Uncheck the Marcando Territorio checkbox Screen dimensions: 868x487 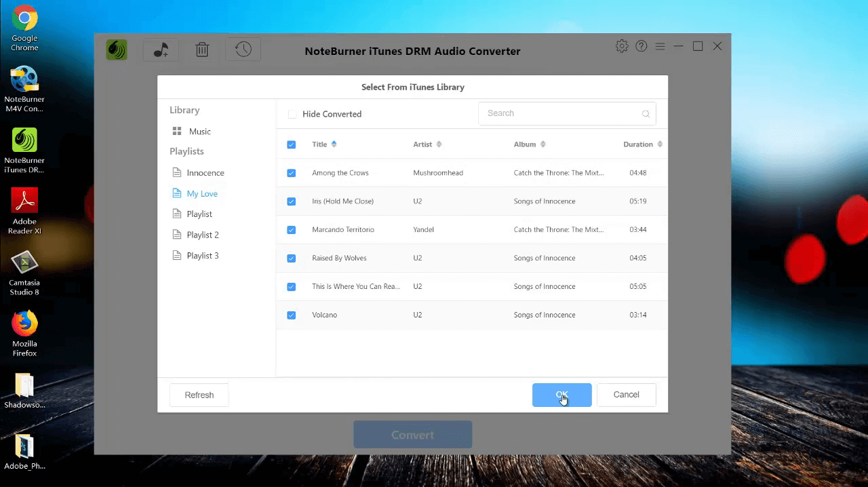[x=292, y=230]
